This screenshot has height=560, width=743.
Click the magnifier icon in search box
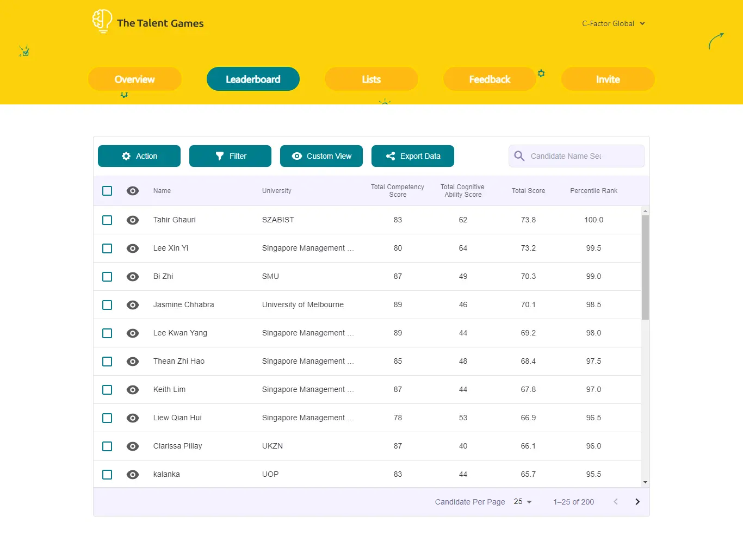(519, 156)
